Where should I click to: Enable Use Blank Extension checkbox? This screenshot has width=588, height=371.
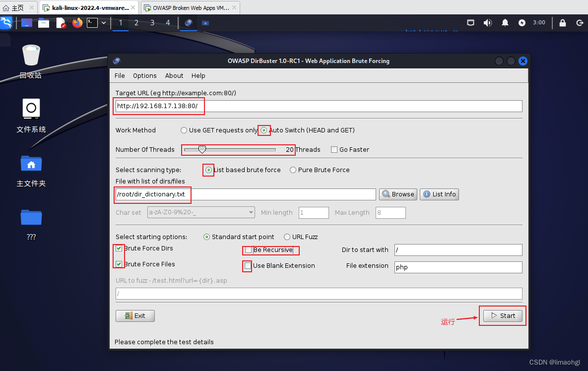point(248,266)
